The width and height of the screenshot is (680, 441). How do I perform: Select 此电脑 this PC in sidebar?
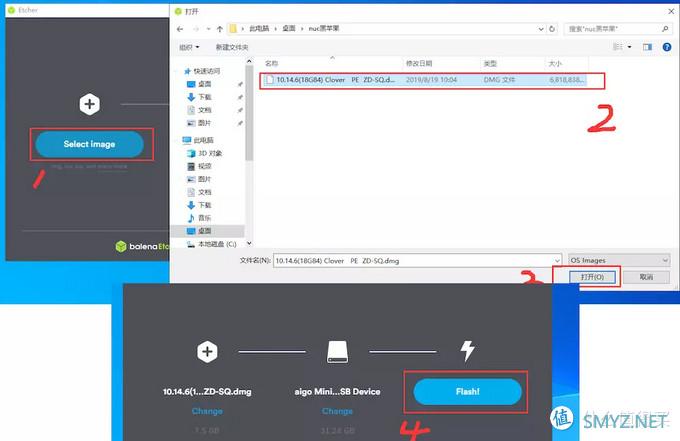(x=198, y=140)
